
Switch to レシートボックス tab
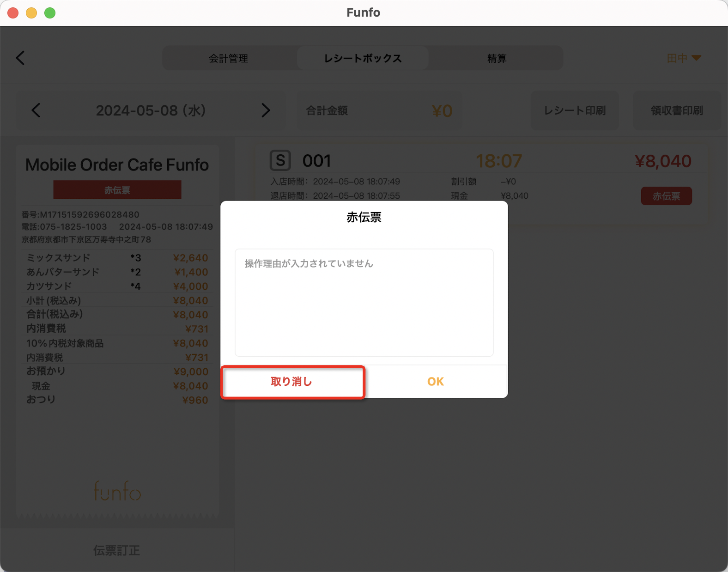363,58
